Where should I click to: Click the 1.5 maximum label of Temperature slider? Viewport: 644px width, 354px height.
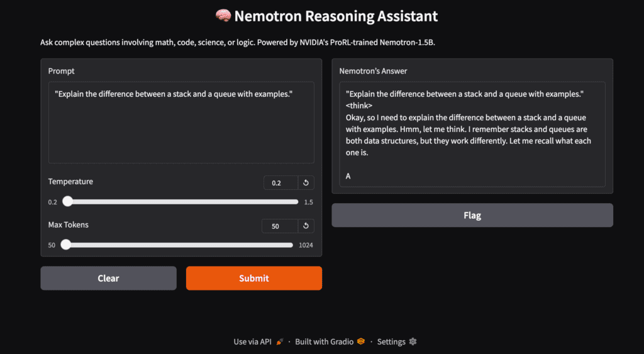[x=308, y=202]
